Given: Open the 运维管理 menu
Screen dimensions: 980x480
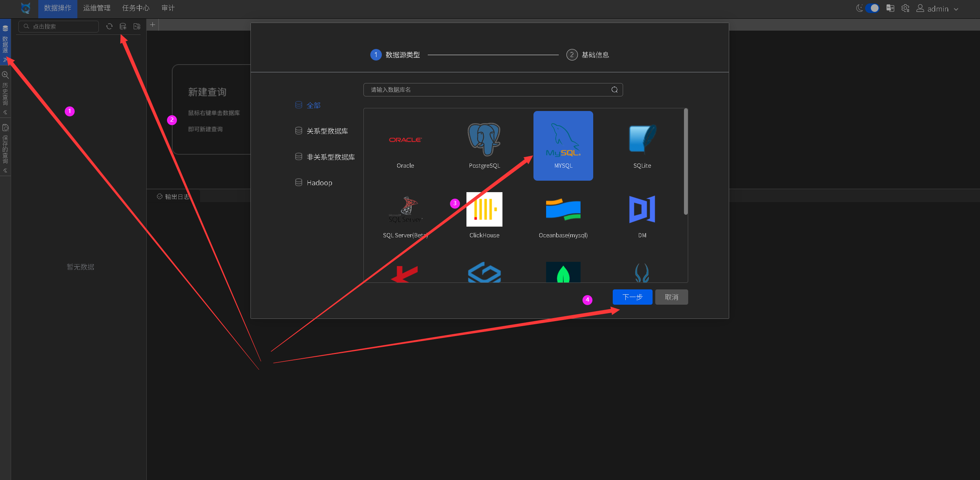Looking at the screenshot, I should click(x=97, y=8).
